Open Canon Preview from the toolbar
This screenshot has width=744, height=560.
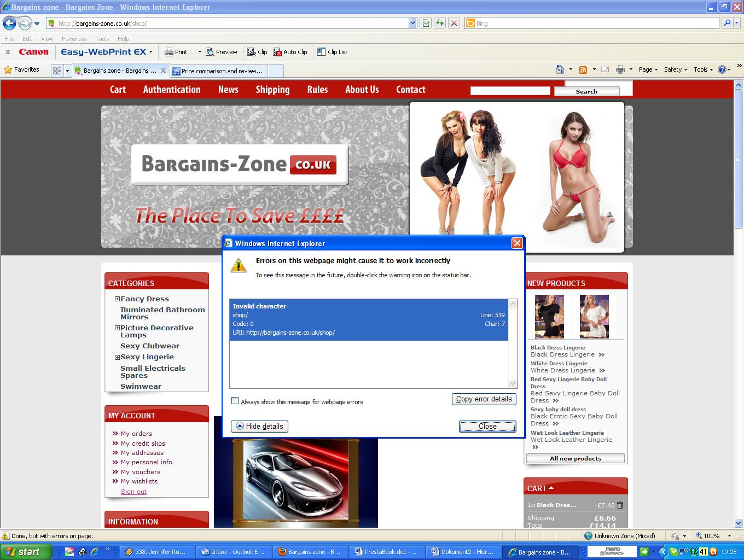[x=222, y=52]
